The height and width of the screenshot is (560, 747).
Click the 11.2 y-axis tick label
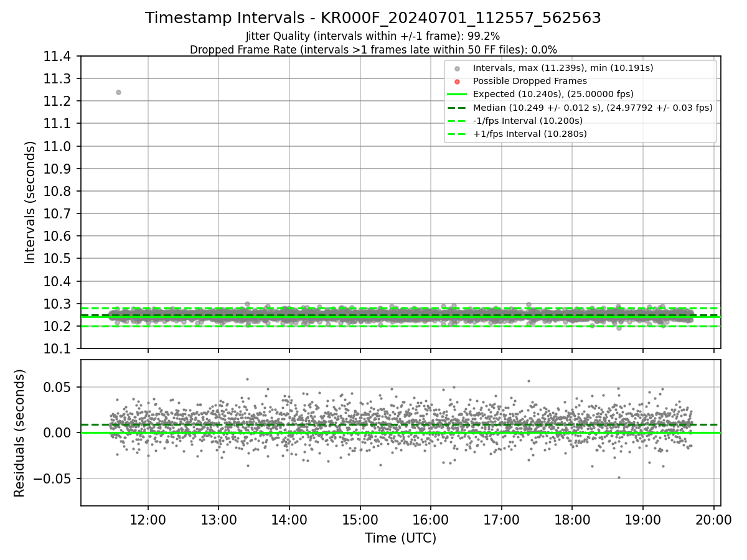[59, 101]
